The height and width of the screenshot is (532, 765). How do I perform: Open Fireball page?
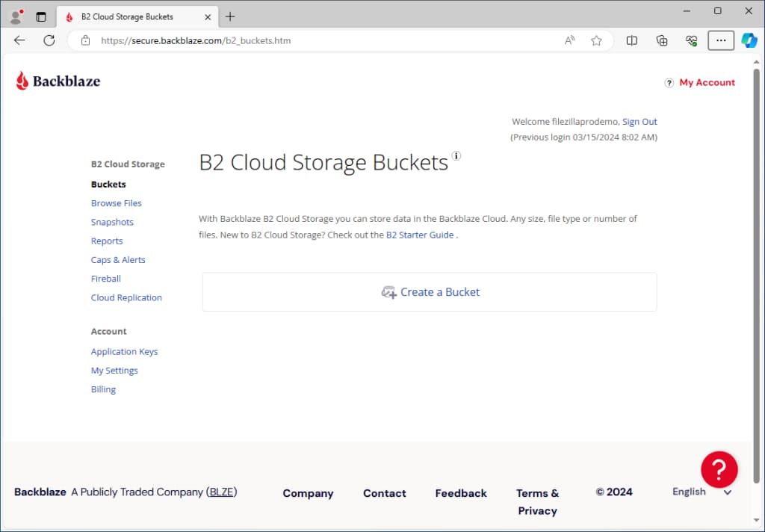(x=106, y=279)
